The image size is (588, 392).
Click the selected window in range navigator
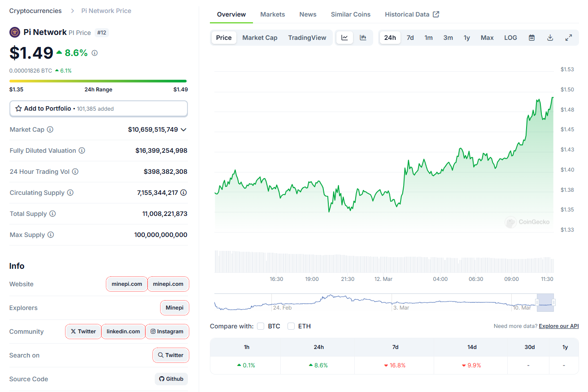pyautogui.click(x=545, y=302)
